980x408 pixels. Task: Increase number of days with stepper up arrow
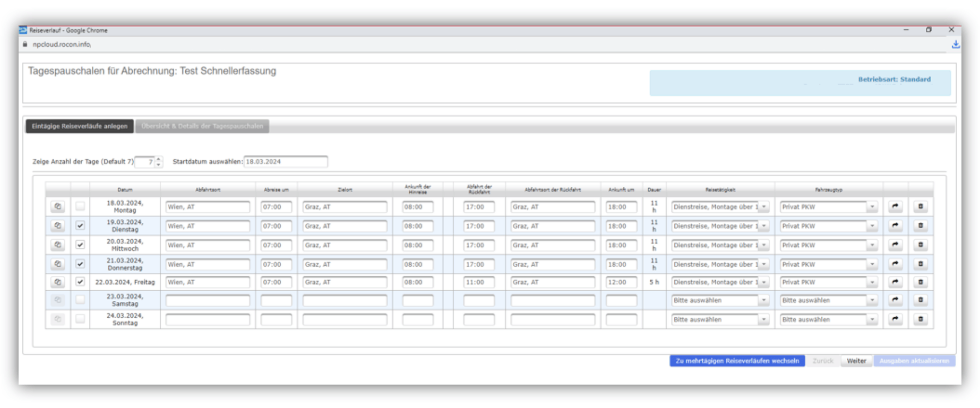pos(159,159)
